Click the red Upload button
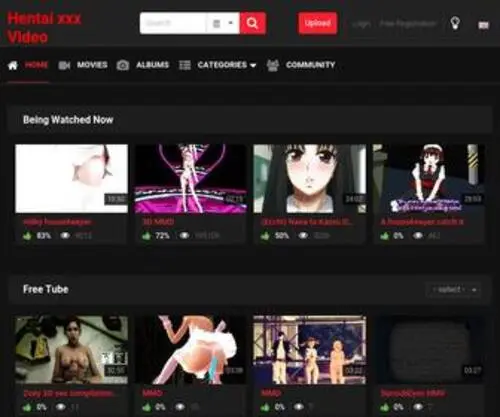Viewport: 500px width, 417px height. (318, 23)
